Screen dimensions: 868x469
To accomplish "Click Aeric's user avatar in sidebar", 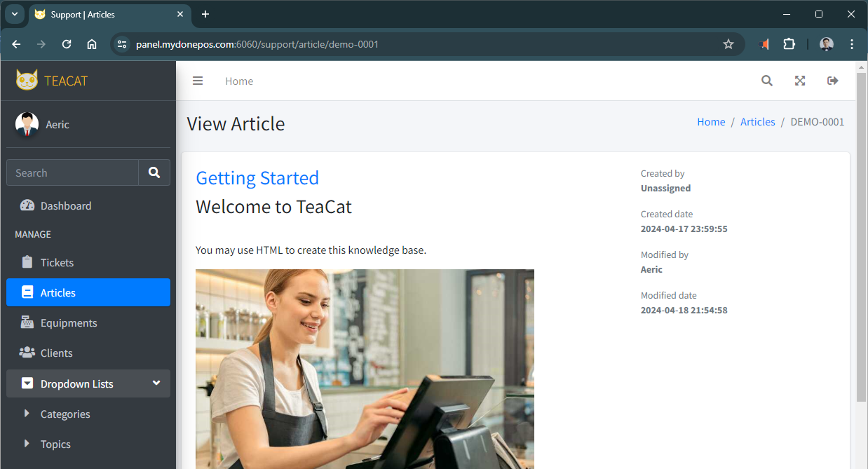I will (x=27, y=124).
